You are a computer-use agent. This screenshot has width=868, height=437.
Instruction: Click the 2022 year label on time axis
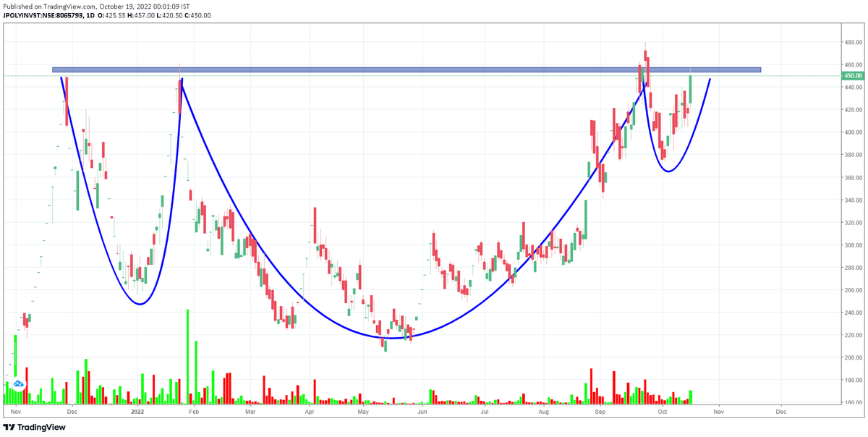point(137,411)
